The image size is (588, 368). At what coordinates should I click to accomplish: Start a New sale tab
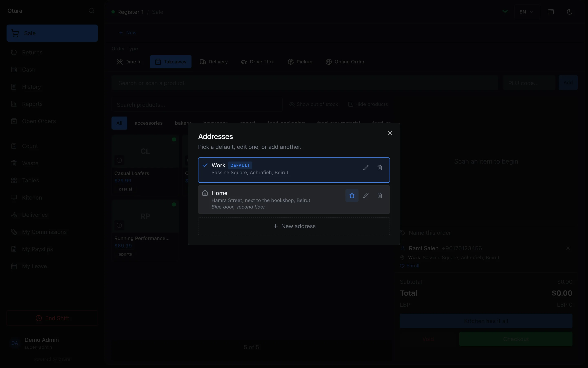[x=128, y=33]
